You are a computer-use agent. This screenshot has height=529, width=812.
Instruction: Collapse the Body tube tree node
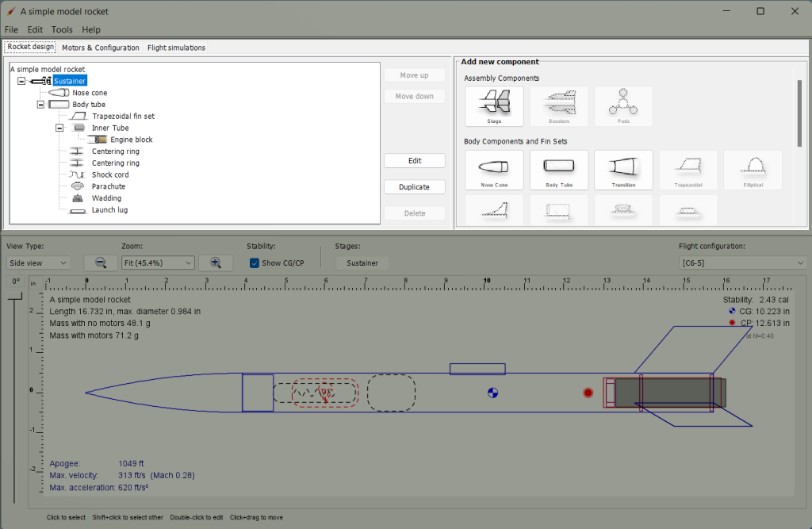coord(40,105)
